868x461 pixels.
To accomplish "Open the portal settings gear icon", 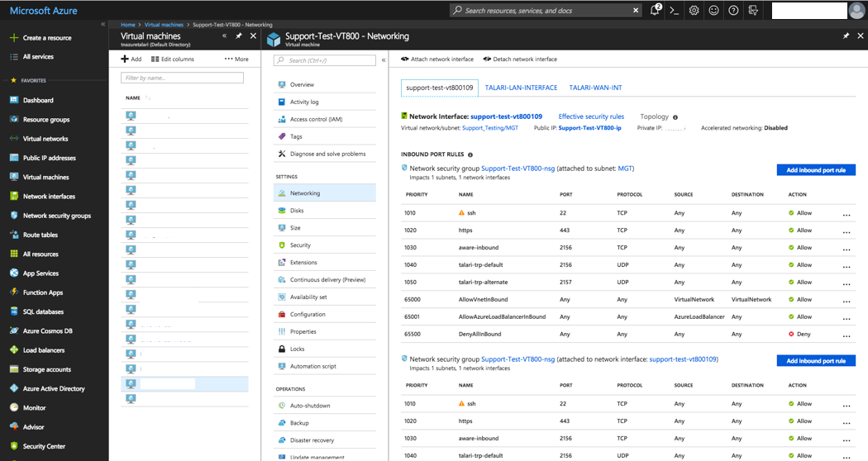I will (x=694, y=11).
